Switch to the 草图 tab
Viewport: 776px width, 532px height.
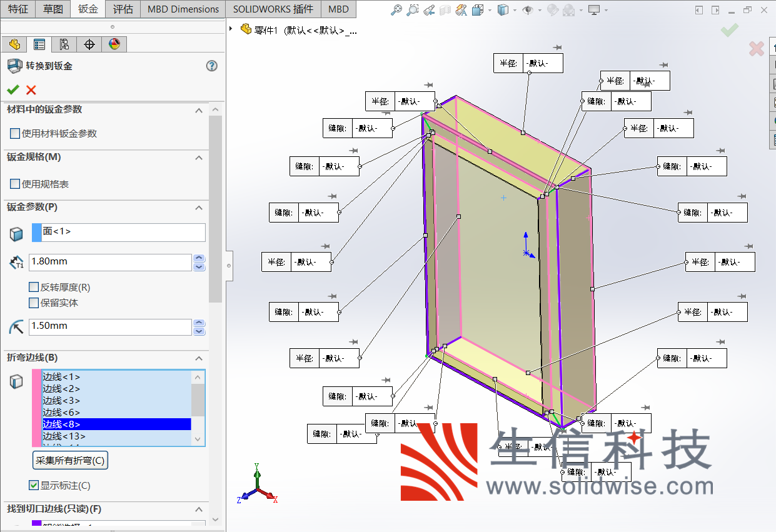tap(53, 9)
